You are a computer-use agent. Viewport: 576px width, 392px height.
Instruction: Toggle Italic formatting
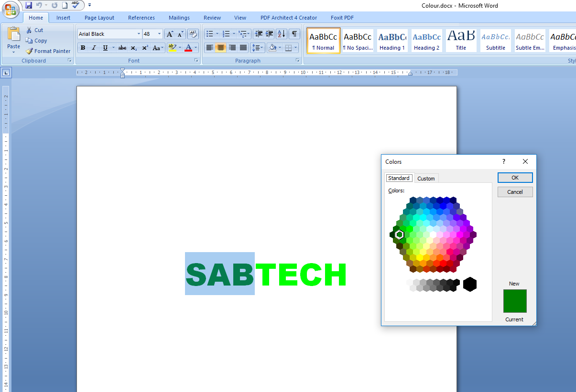(94, 48)
